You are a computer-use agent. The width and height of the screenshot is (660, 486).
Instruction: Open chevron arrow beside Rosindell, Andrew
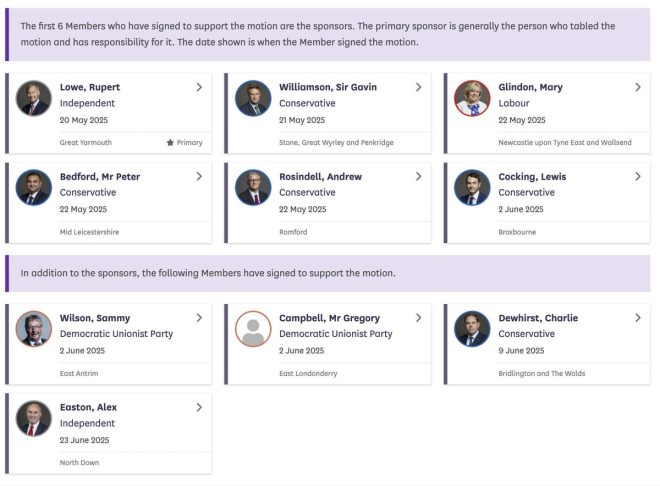click(x=418, y=176)
